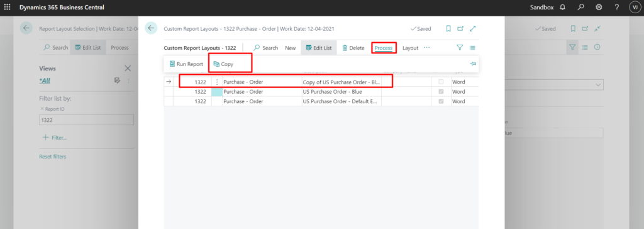644x229 pixels.
Task: Toggle filter pane icon in background window
Action: click(x=572, y=48)
